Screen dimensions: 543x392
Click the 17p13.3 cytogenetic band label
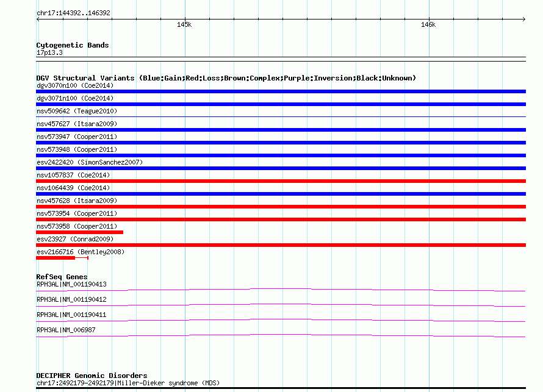pyautogui.click(x=49, y=52)
